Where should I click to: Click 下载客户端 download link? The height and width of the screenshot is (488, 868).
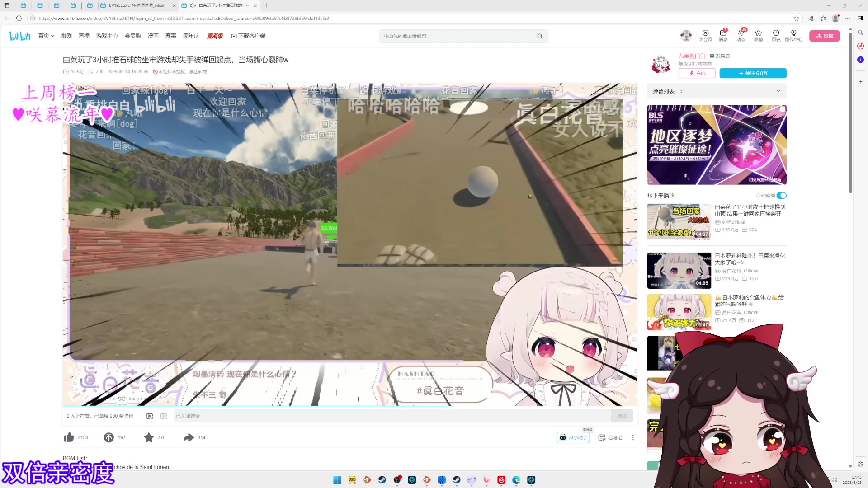click(248, 36)
